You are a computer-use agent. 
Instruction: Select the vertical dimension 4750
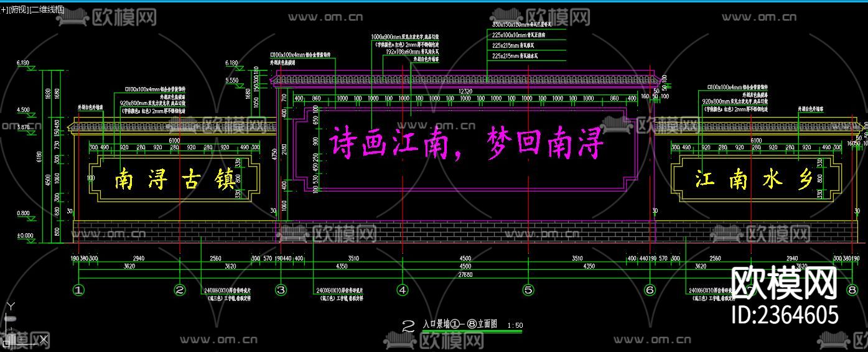pos(274,155)
